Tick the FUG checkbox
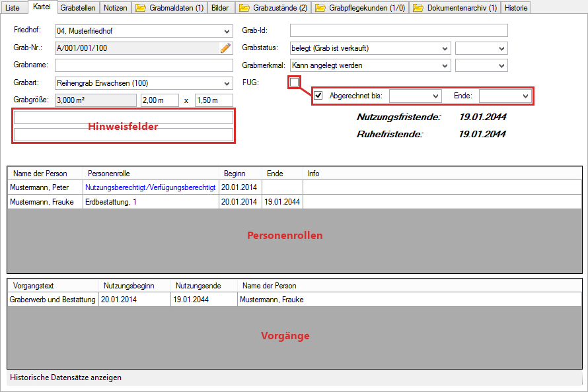This screenshot has height=392, width=588. [x=295, y=82]
